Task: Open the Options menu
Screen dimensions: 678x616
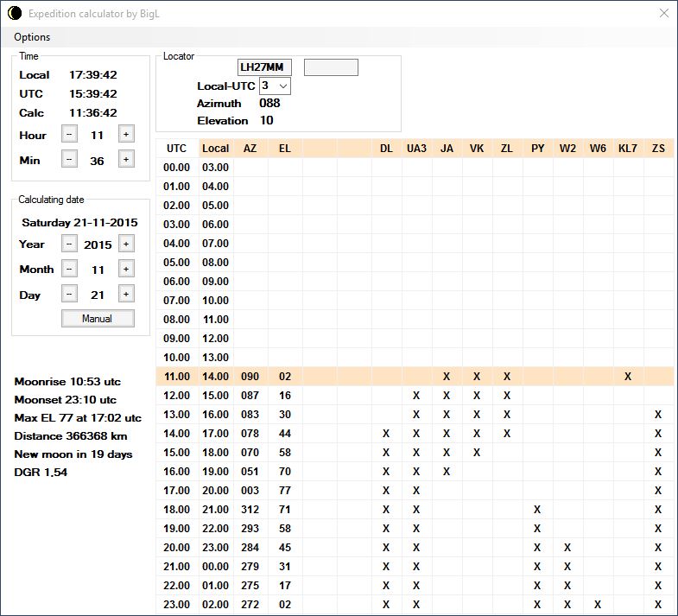Action: pos(32,37)
